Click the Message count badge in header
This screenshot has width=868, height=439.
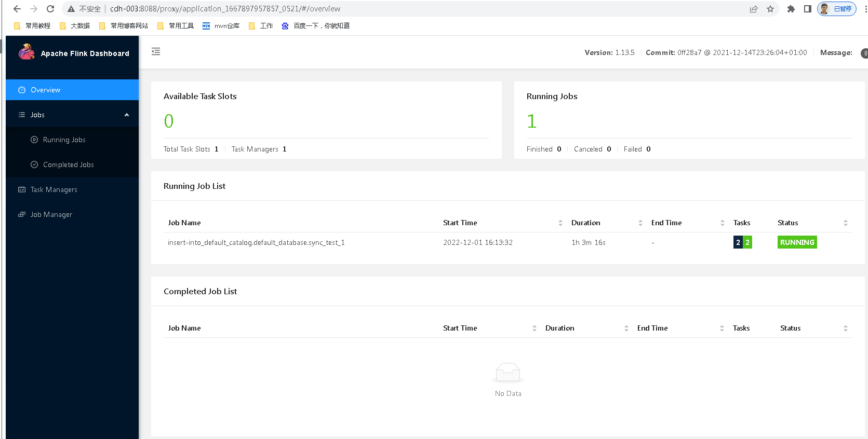coord(864,53)
